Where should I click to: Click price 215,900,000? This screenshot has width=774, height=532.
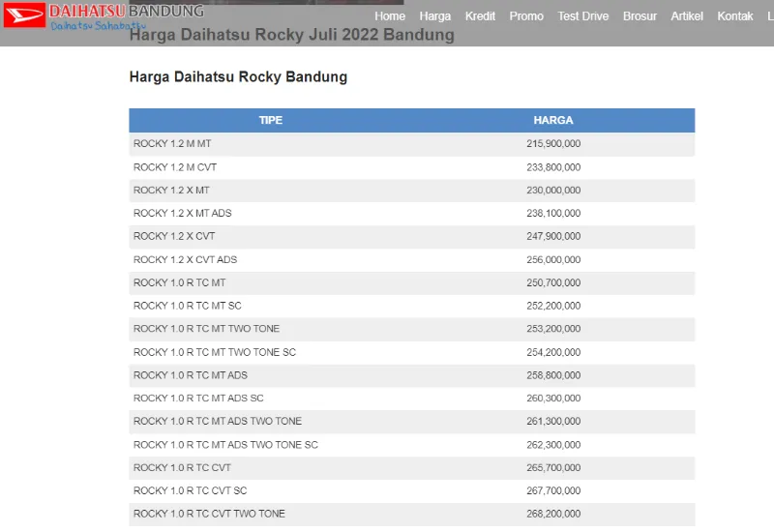pyautogui.click(x=553, y=144)
